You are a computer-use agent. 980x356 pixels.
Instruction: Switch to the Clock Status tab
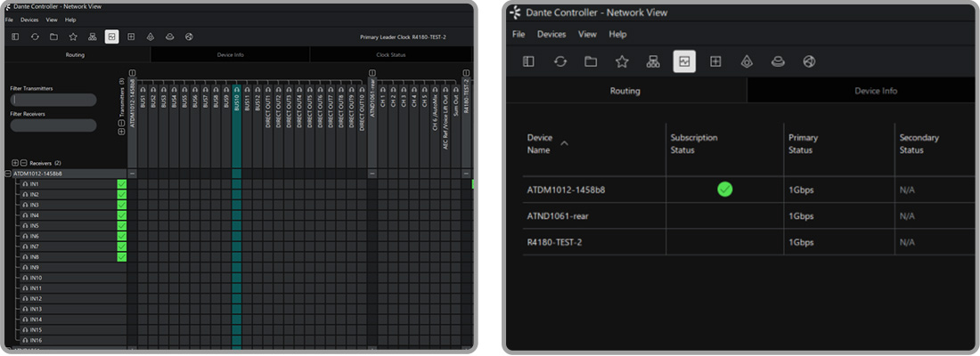click(390, 55)
